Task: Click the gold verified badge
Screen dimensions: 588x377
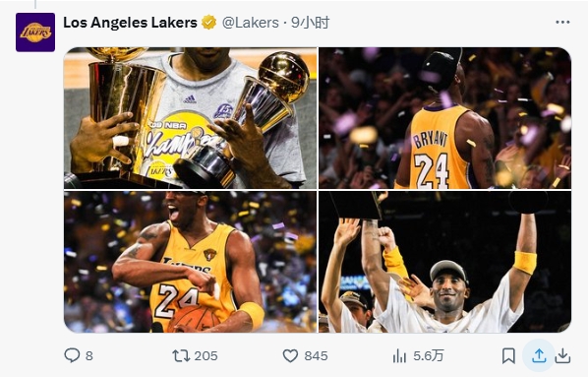Action: pos(208,23)
